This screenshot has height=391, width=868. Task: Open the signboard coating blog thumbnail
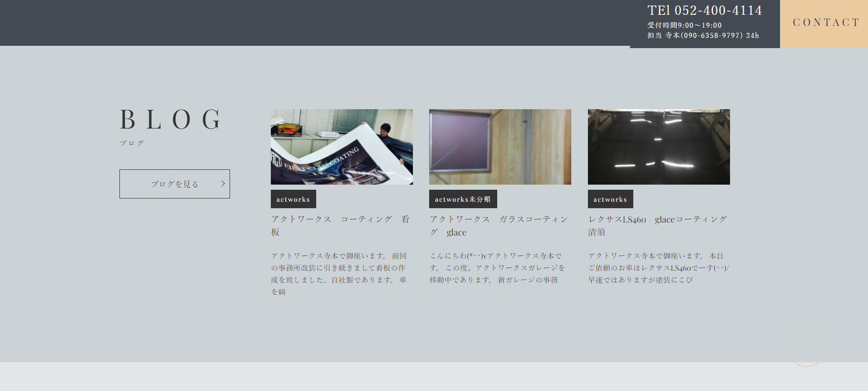342,147
